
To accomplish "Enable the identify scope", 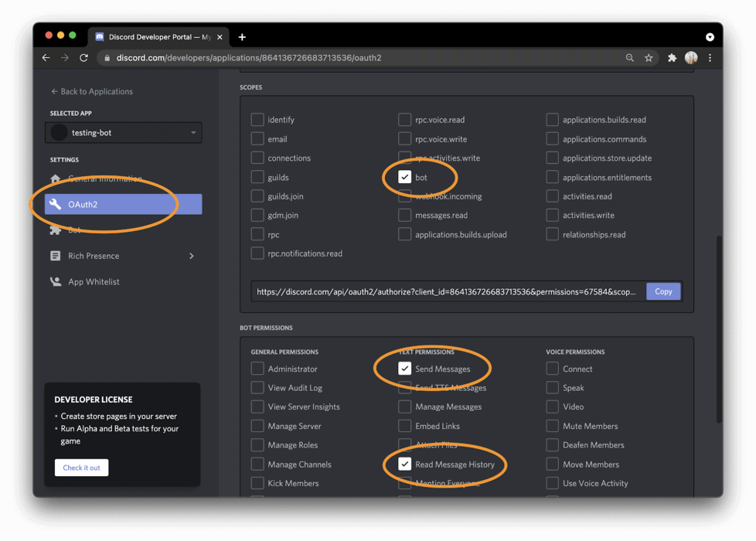I will (257, 120).
